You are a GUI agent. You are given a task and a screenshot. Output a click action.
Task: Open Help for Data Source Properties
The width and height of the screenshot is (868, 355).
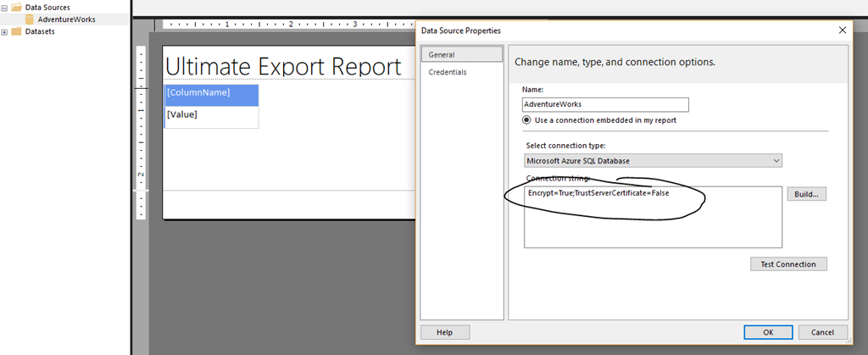coord(445,332)
